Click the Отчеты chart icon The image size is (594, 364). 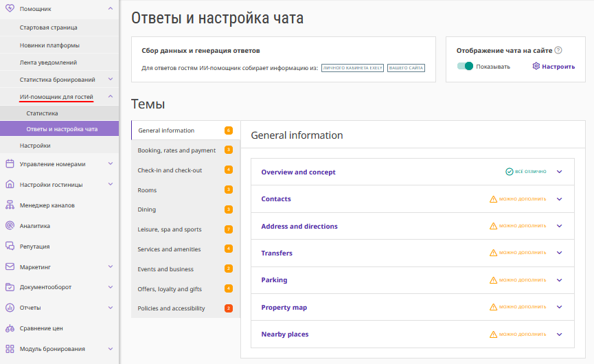(x=10, y=308)
